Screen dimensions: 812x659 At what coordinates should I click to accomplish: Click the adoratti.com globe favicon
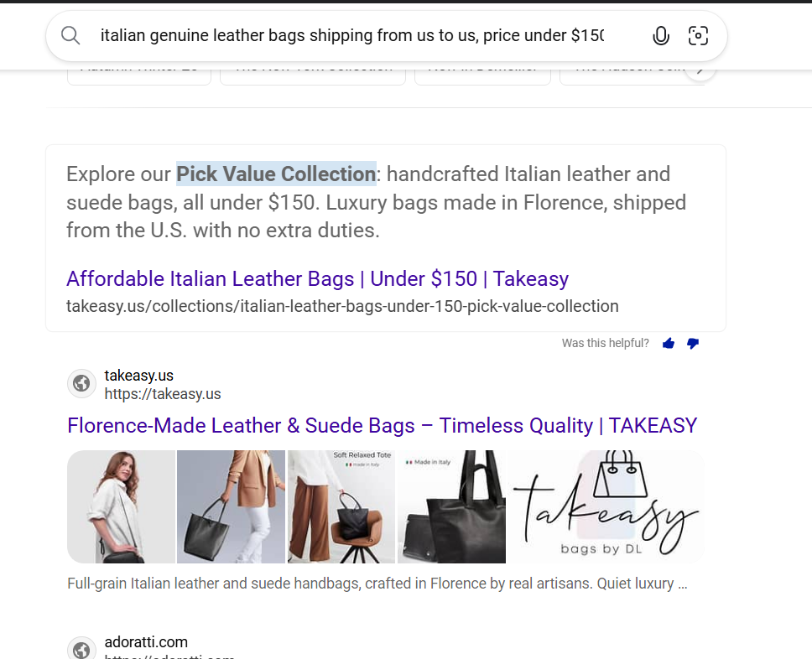[x=81, y=648]
